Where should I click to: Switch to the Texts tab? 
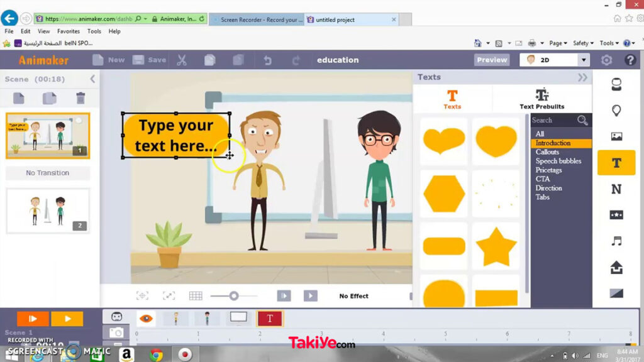point(452,99)
